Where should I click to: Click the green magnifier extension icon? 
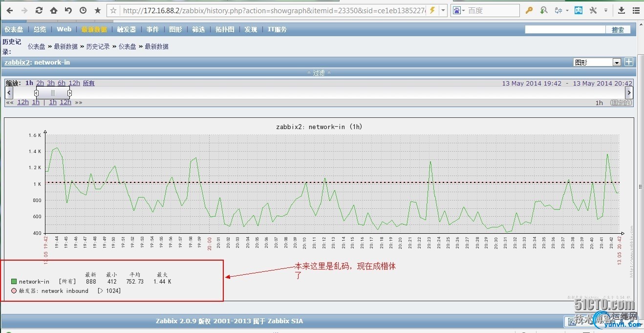[x=544, y=10]
